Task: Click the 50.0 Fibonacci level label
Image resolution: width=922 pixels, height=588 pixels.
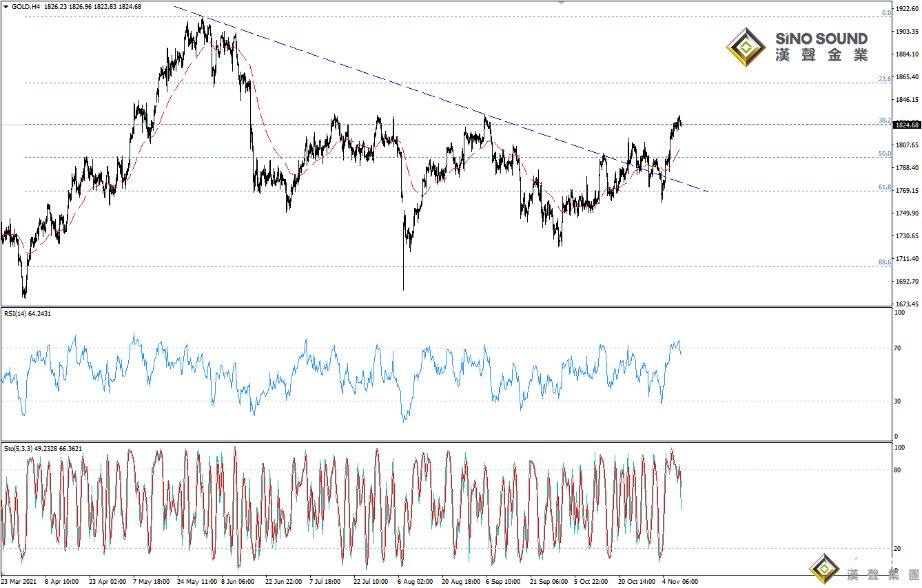Action: pyautogui.click(x=885, y=154)
